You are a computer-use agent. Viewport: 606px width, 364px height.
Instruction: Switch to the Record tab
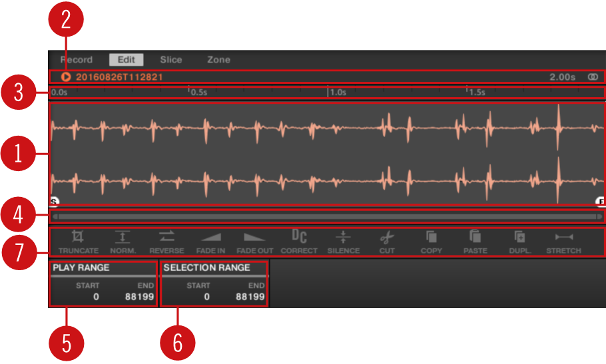pos(77,60)
